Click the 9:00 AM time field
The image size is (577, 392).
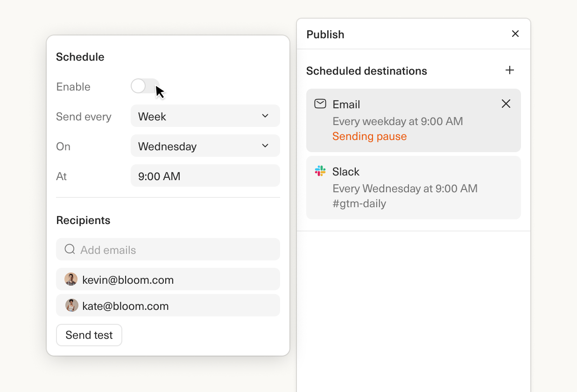coord(205,176)
